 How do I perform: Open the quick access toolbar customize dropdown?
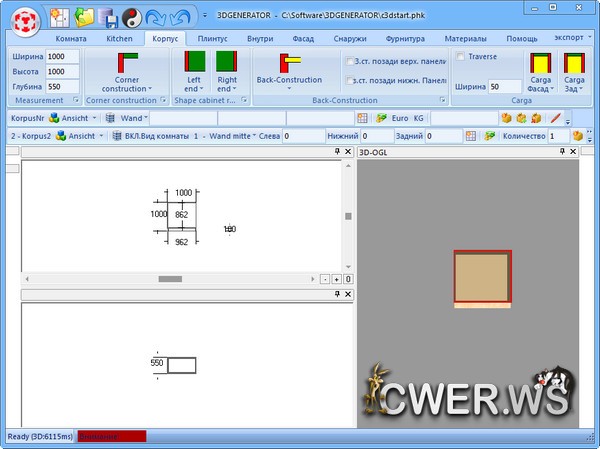click(205, 16)
